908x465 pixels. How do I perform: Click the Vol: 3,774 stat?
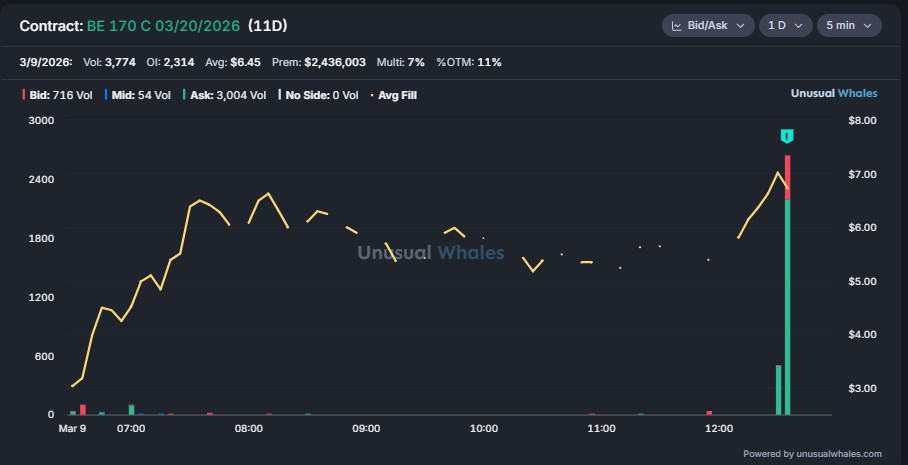click(109, 62)
